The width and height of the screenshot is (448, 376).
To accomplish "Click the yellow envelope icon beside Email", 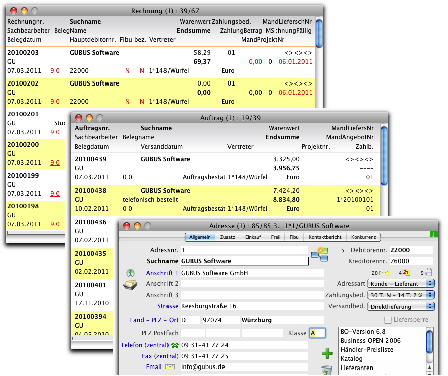I will click(170, 367).
